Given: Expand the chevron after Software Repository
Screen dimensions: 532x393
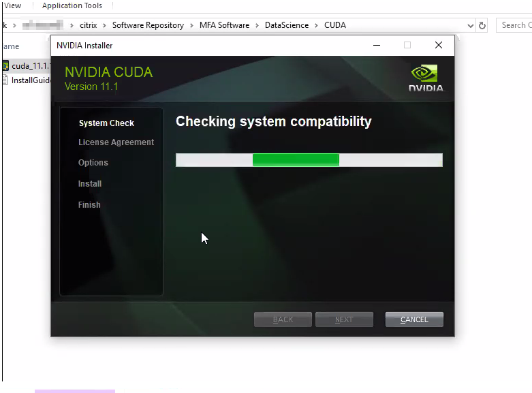Looking at the screenshot, I should tap(191, 25).
